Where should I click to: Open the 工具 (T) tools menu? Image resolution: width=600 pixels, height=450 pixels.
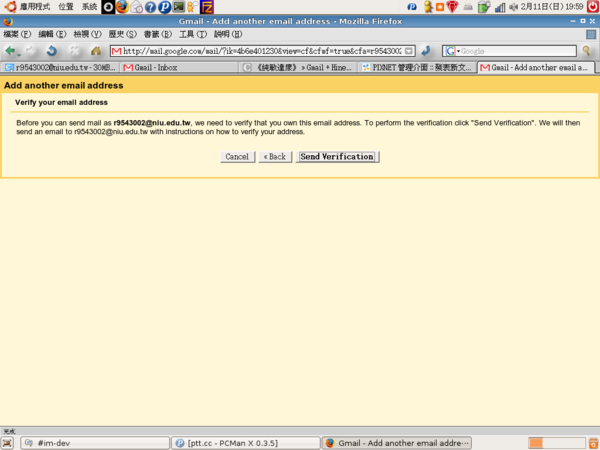[193, 34]
